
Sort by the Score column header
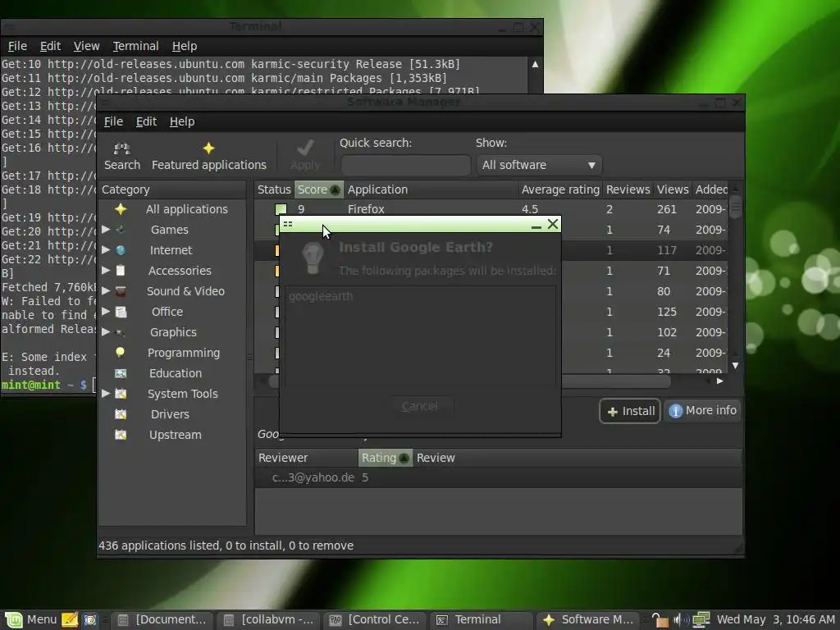pos(319,189)
